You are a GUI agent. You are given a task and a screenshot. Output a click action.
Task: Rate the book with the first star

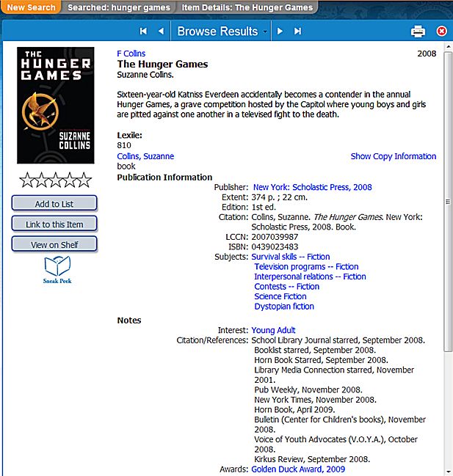(26, 180)
